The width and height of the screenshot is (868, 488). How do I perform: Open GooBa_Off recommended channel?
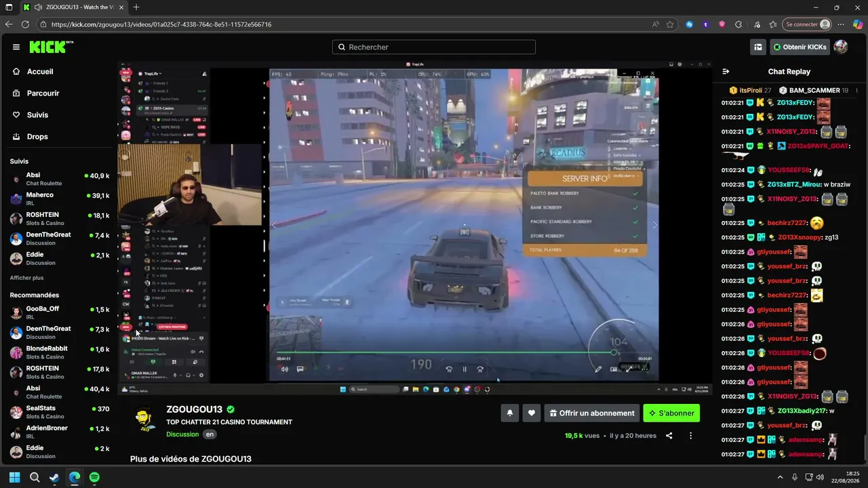coord(60,312)
